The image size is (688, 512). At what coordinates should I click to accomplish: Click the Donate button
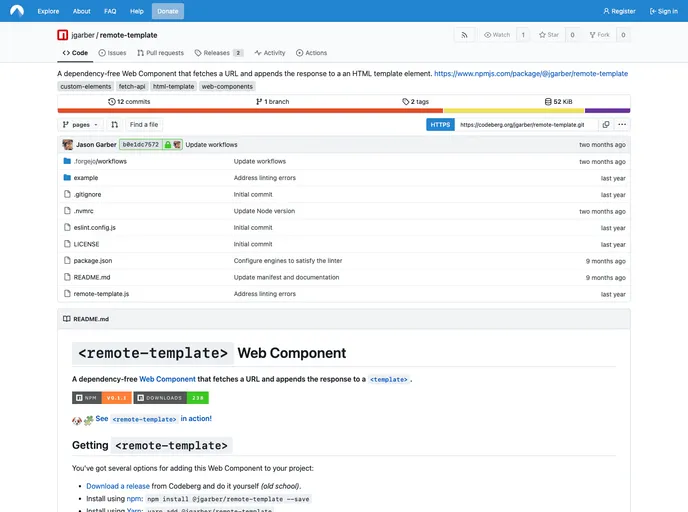pyautogui.click(x=168, y=11)
